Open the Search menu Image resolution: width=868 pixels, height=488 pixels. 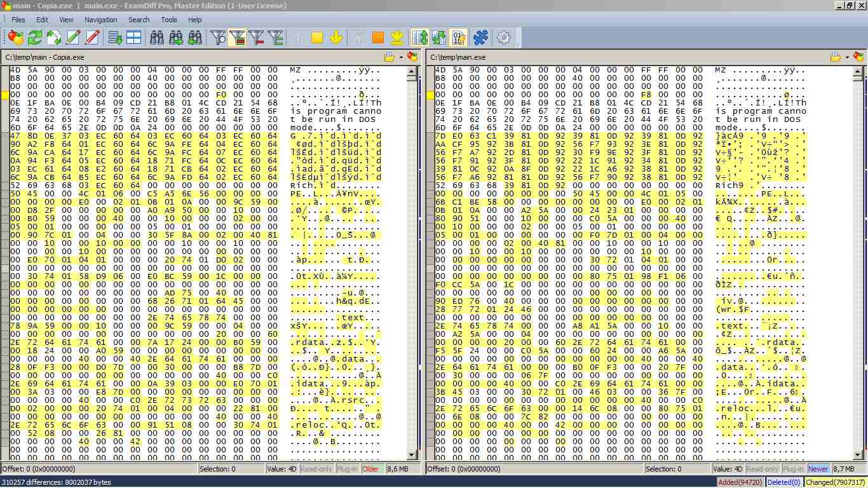(139, 20)
